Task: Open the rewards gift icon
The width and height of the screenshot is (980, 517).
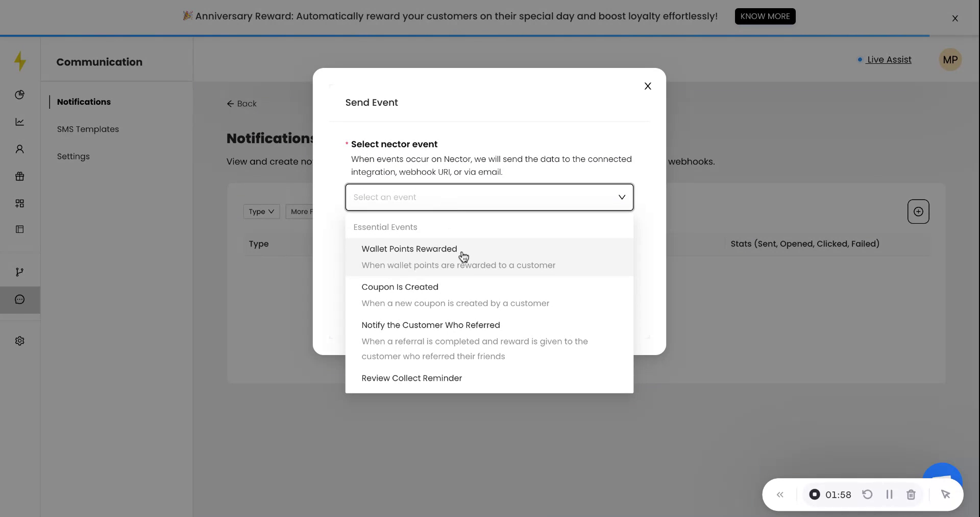Action: pyautogui.click(x=19, y=176)
